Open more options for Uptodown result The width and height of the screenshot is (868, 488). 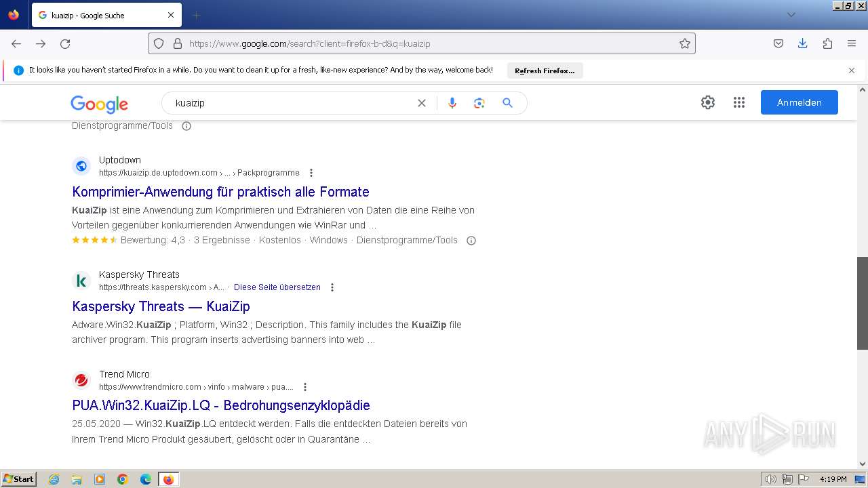[x=311, y=173]
